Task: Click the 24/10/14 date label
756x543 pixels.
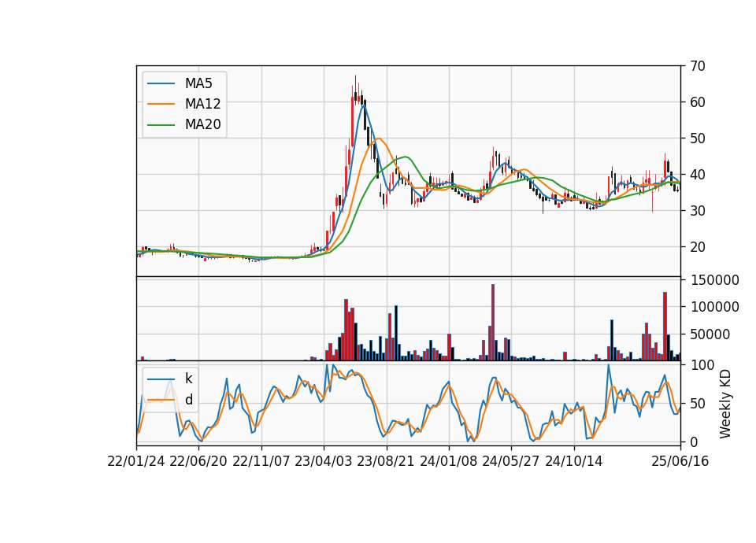Action: pos(574,461)
